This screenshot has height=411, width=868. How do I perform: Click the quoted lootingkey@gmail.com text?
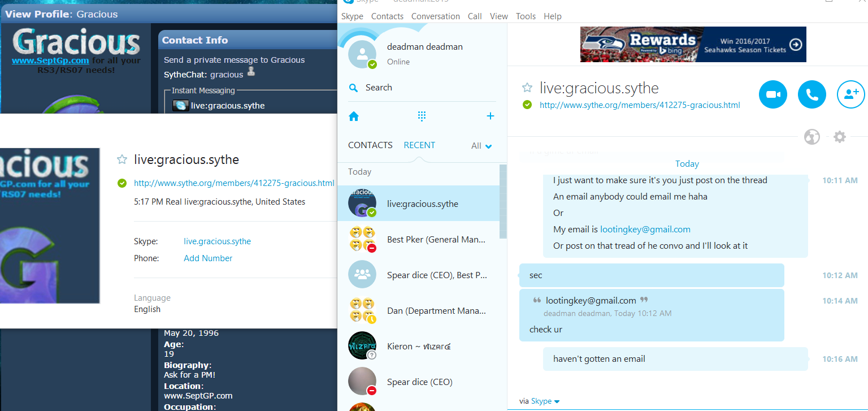click(x=591, y=301)
